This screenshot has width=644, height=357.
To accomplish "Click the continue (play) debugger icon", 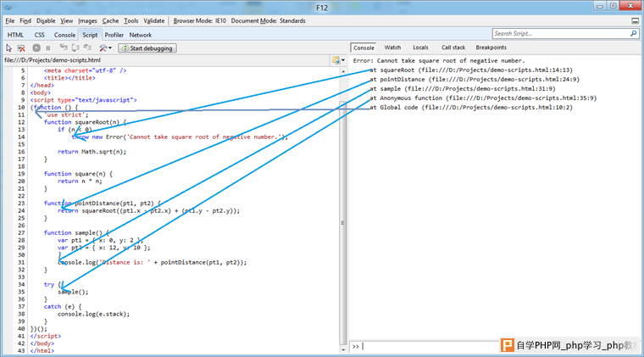I will 36,48.
